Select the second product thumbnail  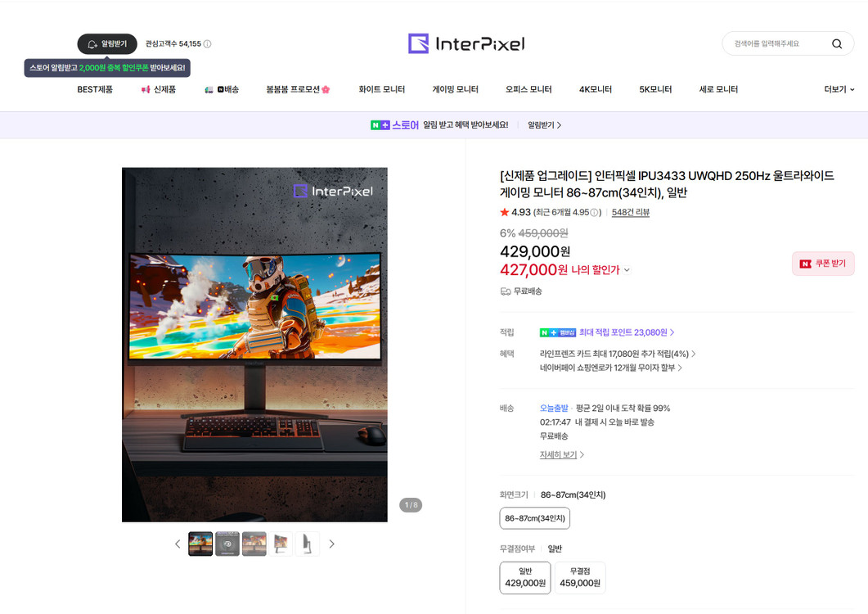coord(227,544)
